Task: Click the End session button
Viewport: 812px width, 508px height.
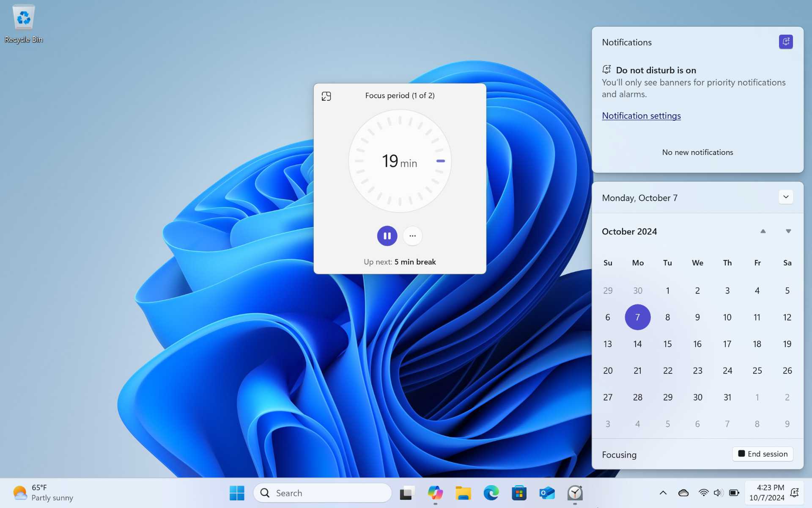Action: click(x=763, y=454)
